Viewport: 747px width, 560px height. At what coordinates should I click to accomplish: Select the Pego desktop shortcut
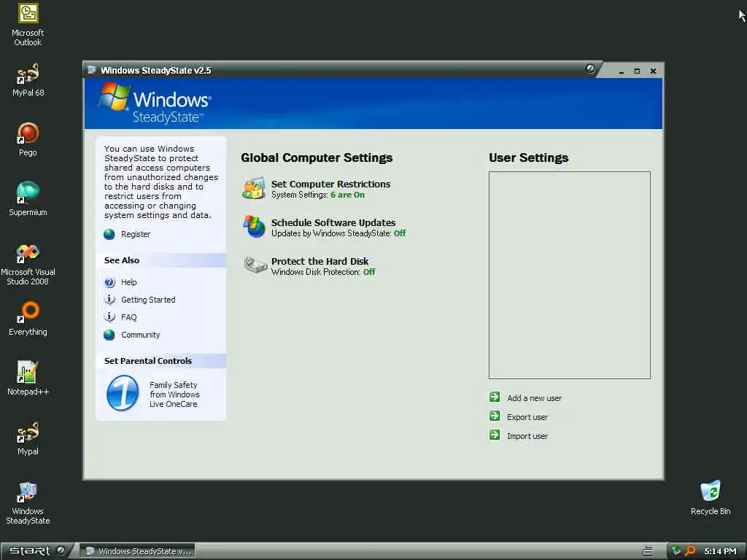[x=28, y=139]
